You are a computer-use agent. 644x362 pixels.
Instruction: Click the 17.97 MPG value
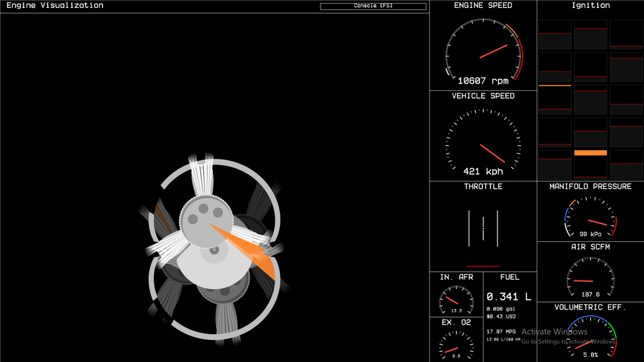pos(501,332)
